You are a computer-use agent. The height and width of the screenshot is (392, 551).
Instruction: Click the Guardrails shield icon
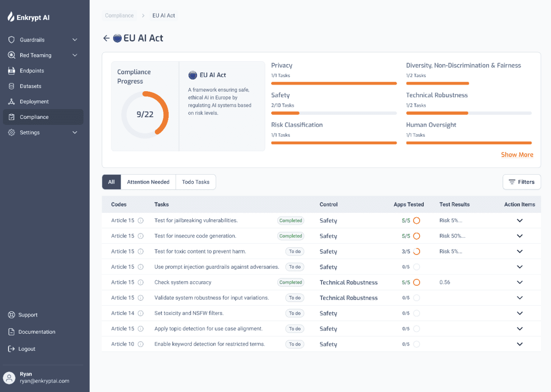point(12,40)
